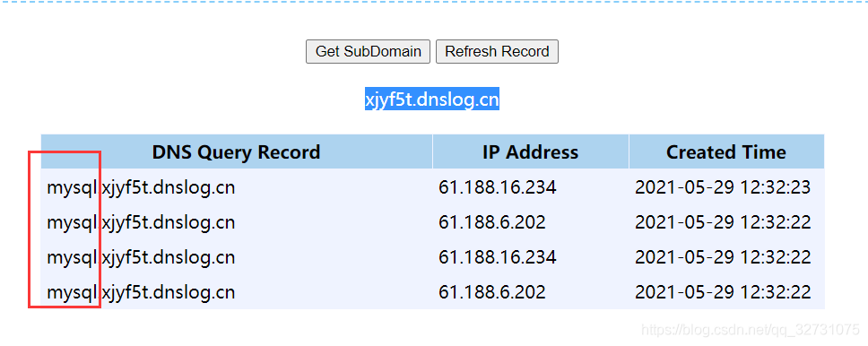Select the third mysql.xjyf5t.dnslog.cn record
Screen dimensions: 868x346
(141, 257)
